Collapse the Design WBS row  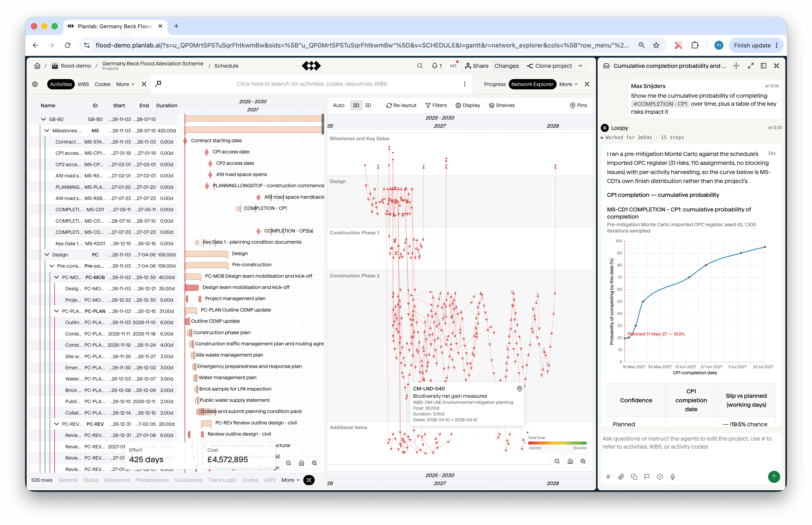click(47, 255)
